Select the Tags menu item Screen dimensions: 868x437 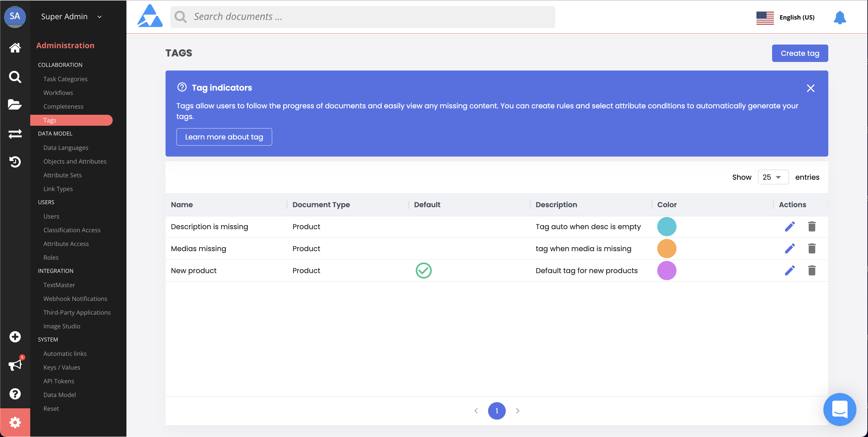coord(71,120)
